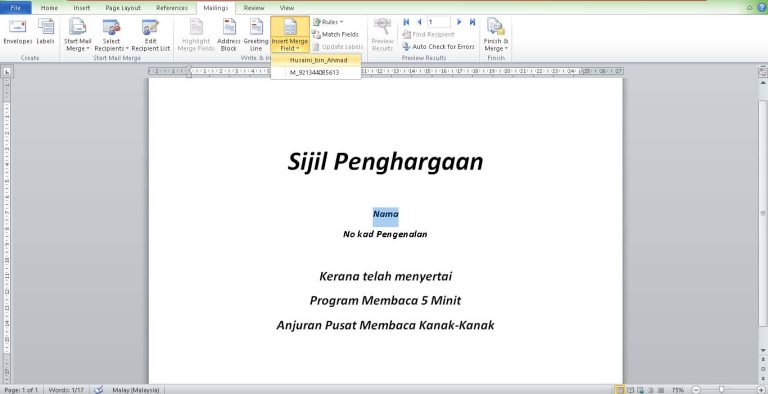The width and height of the screenshot is (768, 394).
Task: Click the Program Membaca 5 Minit line
Action: click(x=385, y=300)
